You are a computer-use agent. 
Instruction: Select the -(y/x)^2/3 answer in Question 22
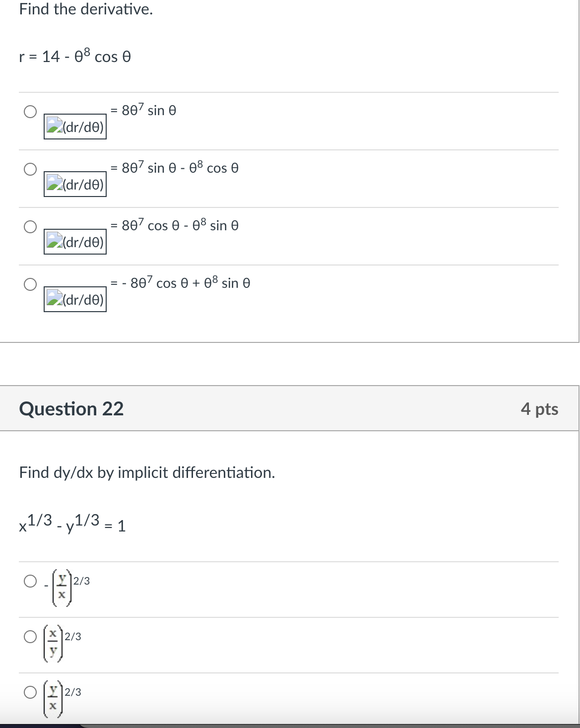click(x=30, y=580)
